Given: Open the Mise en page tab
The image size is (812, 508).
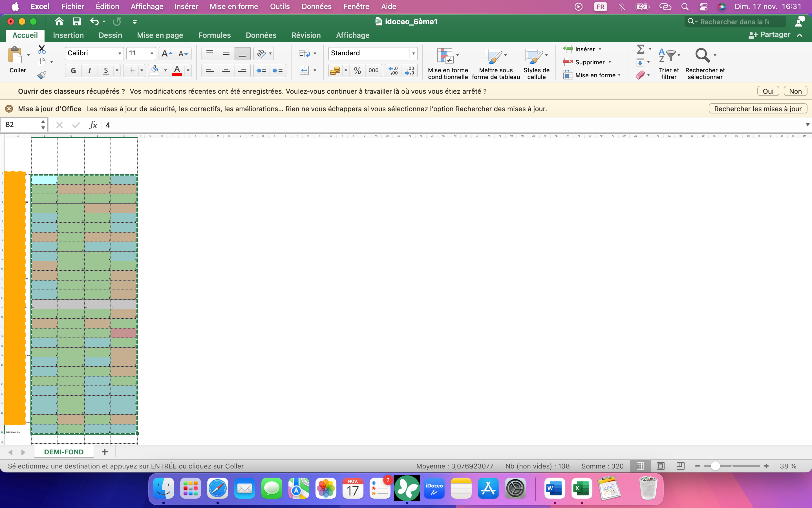Looking at the screenshot, I should point(160,35).
